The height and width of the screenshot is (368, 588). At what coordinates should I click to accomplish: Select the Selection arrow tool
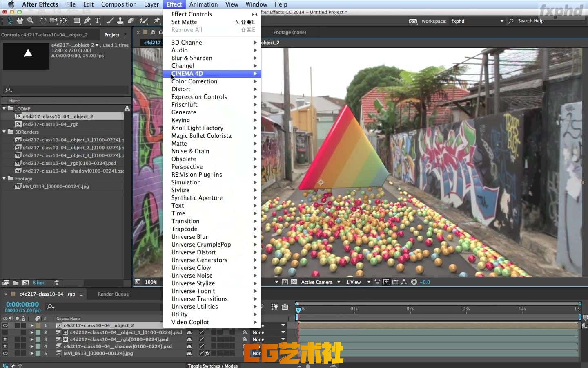click(x=9, y=20)
